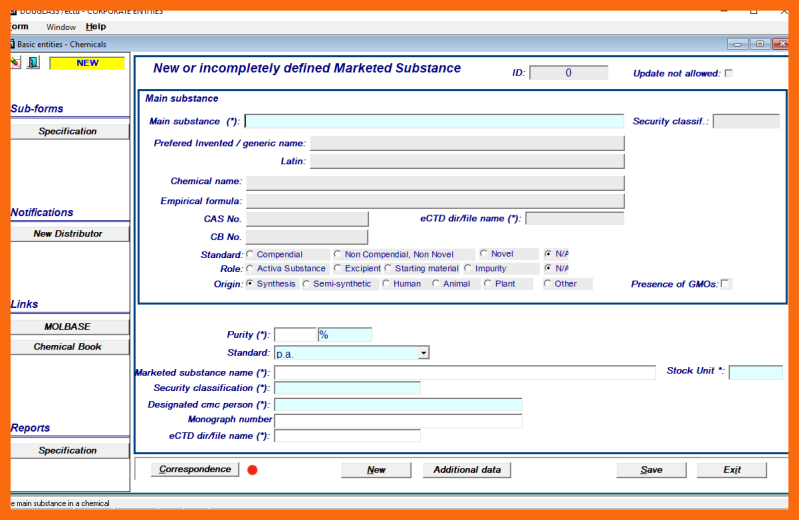Focus the Main substance input field
This screenshot has height=520, width=799.
(x=434, y=121)
